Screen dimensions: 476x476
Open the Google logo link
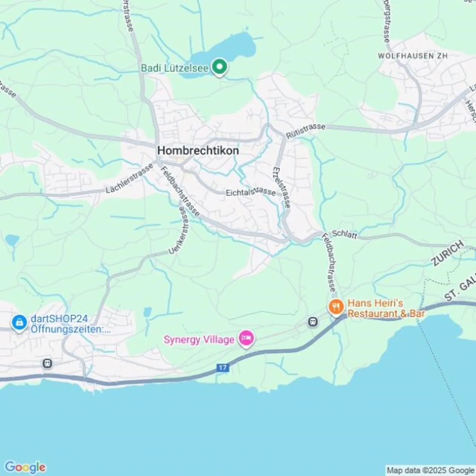(25, 467)
